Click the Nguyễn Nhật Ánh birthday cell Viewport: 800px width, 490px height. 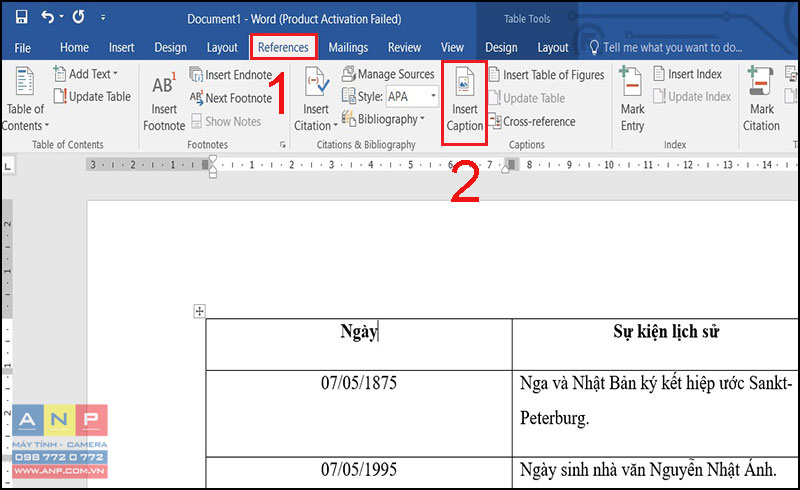click(x=655, y=473)
